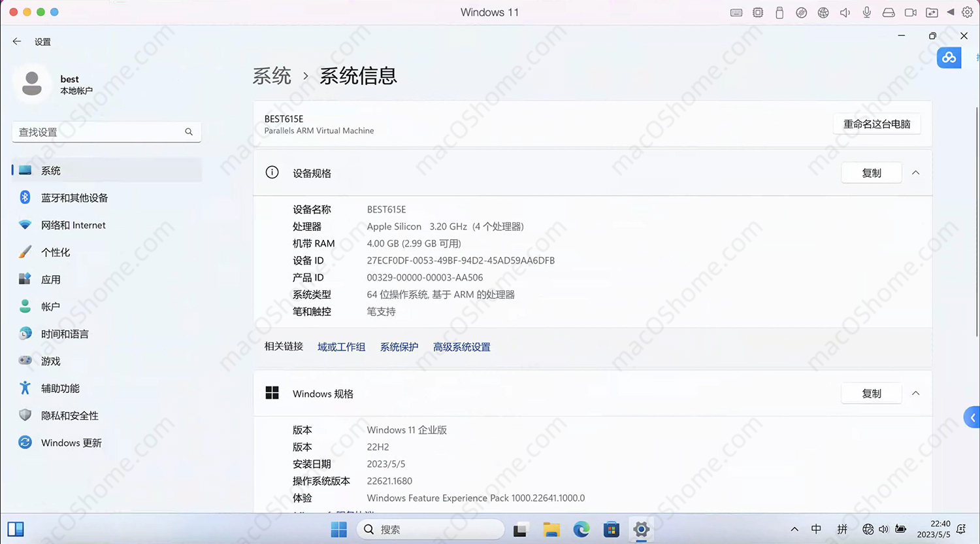Open 隐私和安全性 settings
980x544 pixels.
click(107, 415)
